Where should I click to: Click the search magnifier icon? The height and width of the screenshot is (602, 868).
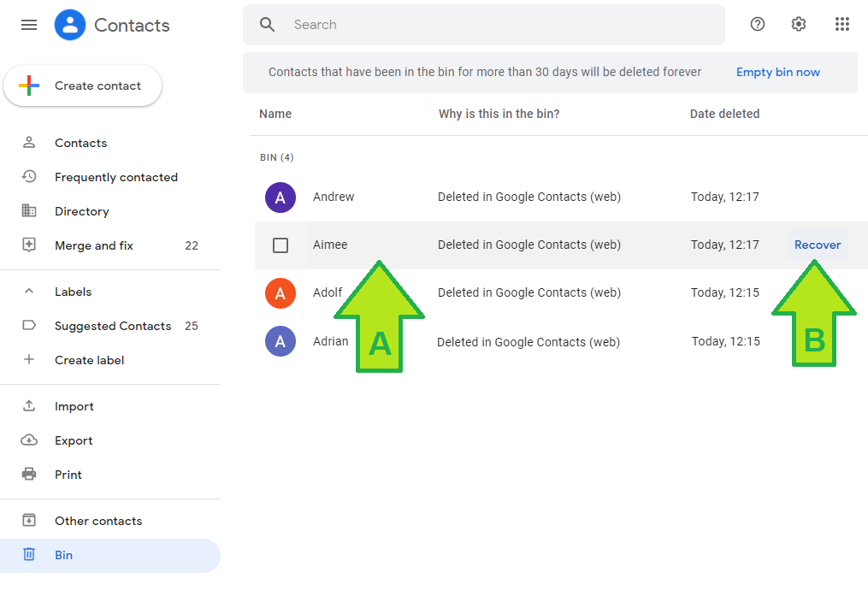pos(268,25)
